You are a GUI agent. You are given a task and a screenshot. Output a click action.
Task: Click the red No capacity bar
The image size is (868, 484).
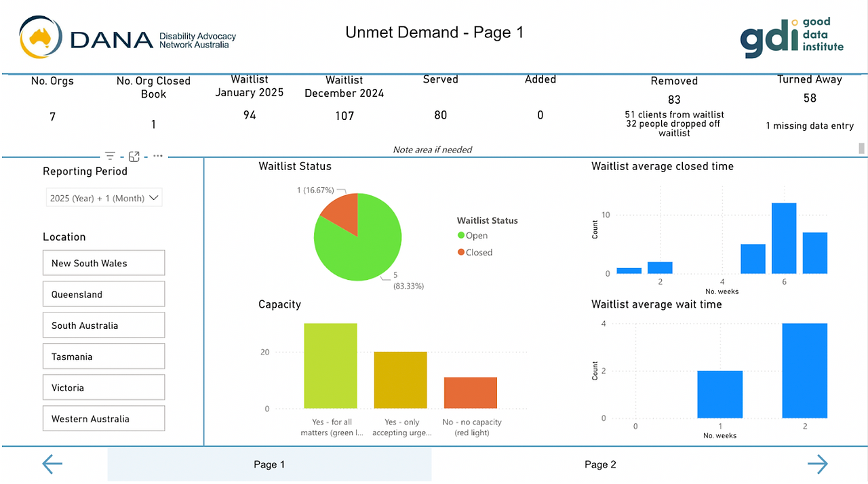[x=471, y=393]
